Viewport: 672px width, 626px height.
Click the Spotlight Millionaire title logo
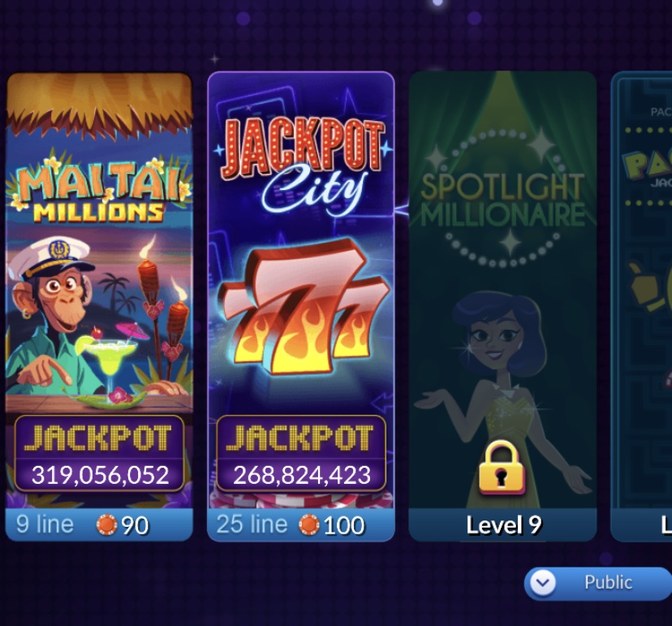pyautogui.click(x=502, y=200)
